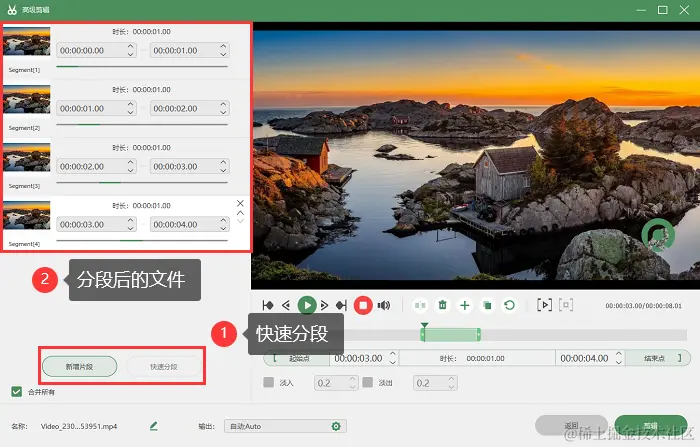Click the 00:00:03.00/00:00:08.01 time readout
Viewport: 700px width, 447px height.
pos(643,306)
